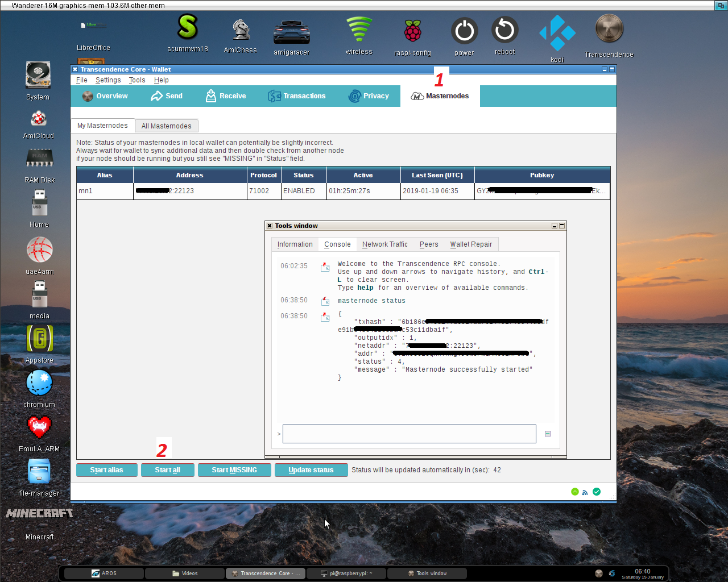Screen dimensions: 728x582
Task: Open the Peers tab
Action: pyautogui.click(x=429, y=244)
